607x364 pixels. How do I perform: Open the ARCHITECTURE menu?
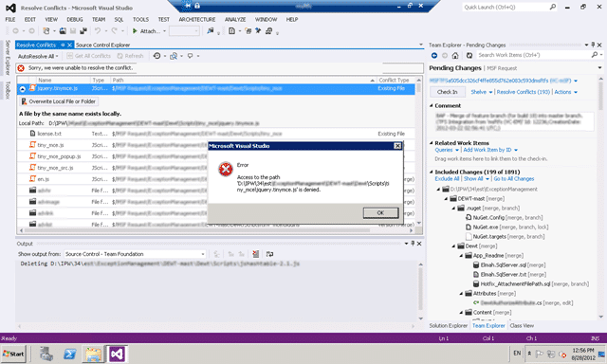(197, 19)
